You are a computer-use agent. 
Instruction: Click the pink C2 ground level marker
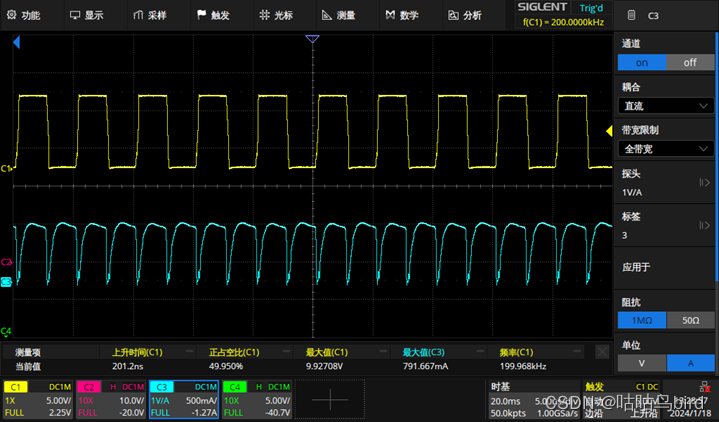coord(6,262)
